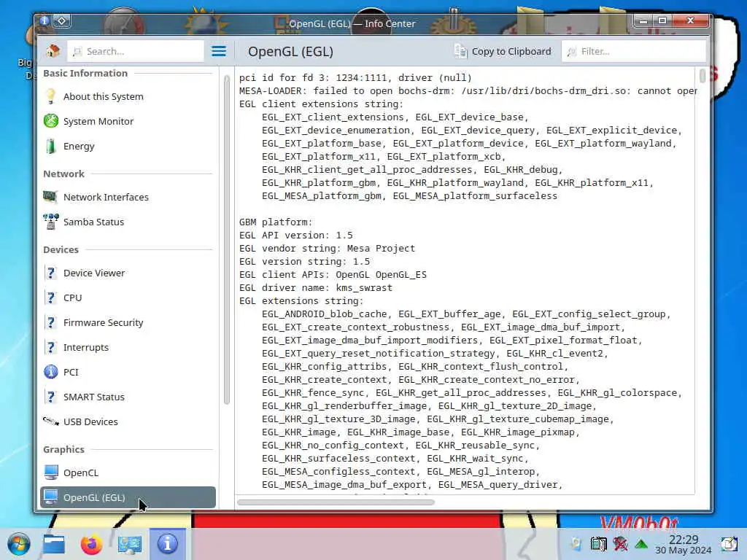
Task: Click the sidebar vertical scrollbar
Action: point(227,238)
